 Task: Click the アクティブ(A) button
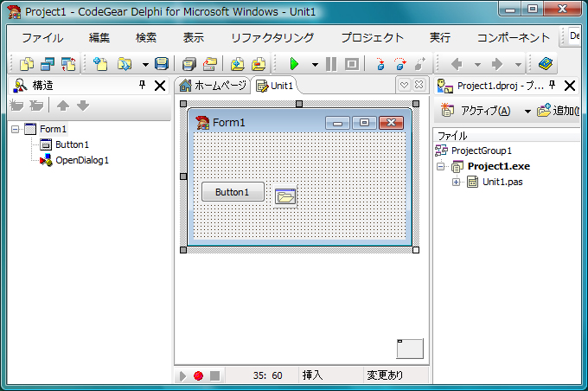pos(476,111)
